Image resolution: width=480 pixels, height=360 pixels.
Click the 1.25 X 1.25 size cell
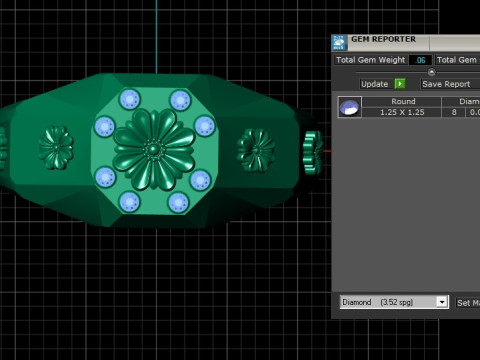point(402,112)
